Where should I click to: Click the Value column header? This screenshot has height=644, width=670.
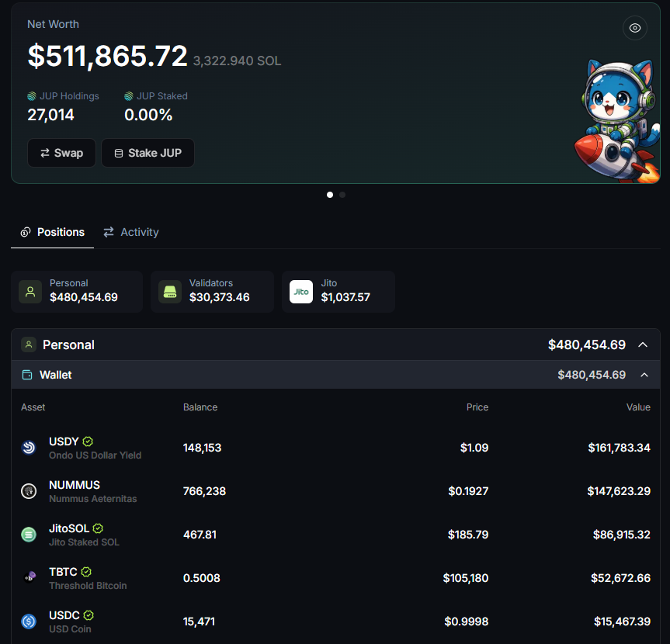point(638,407)
